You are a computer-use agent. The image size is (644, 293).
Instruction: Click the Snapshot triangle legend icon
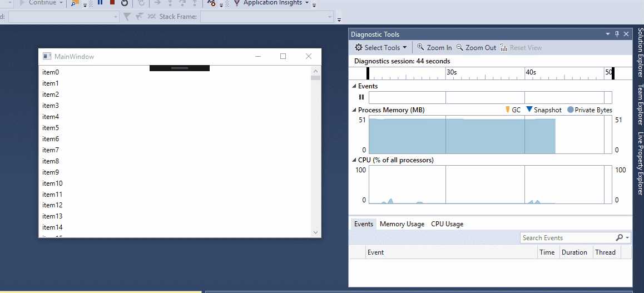pyautogui.click(x=529, y=109)
